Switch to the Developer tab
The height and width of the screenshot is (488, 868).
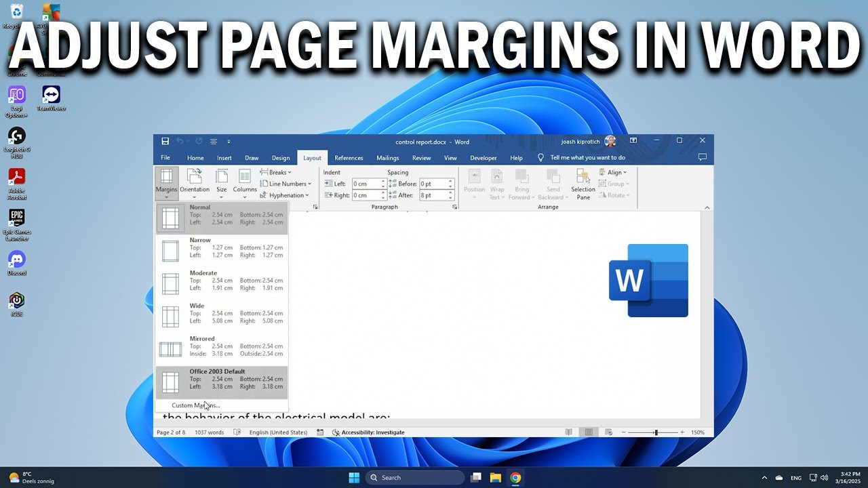(484, 158)
